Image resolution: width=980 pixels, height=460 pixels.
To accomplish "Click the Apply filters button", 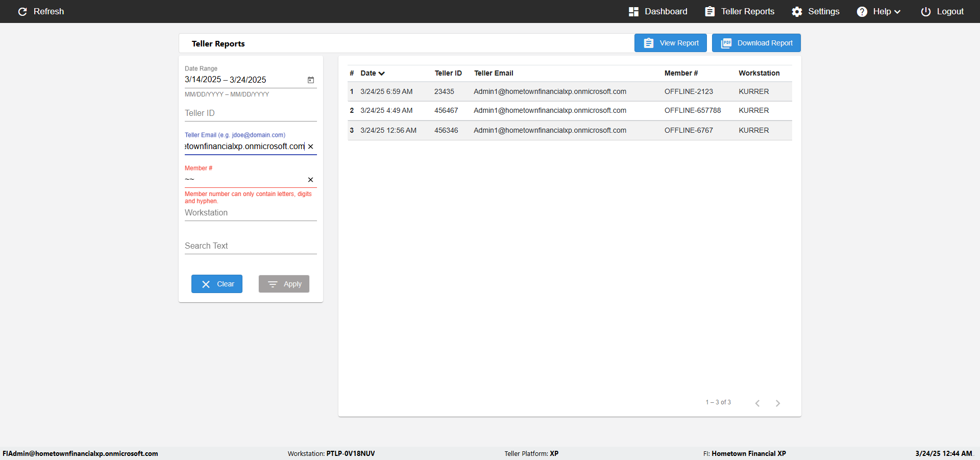I will pyautogui.click(x=284, y=284).
